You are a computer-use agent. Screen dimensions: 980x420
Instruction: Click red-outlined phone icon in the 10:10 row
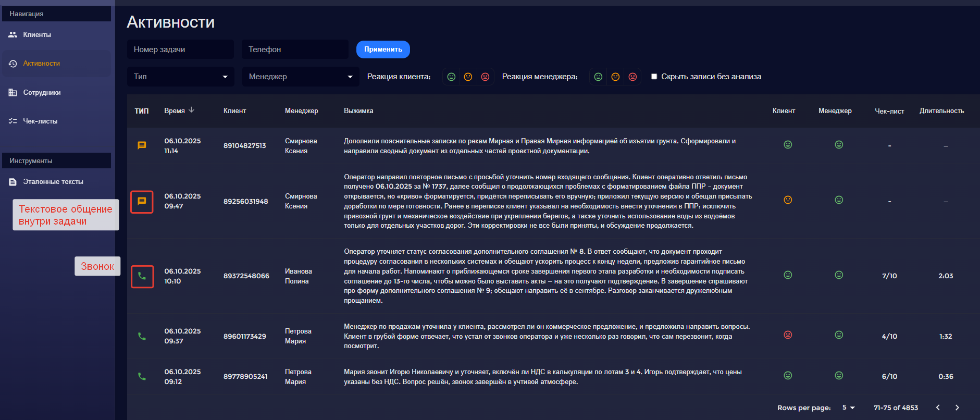(142, 276)
